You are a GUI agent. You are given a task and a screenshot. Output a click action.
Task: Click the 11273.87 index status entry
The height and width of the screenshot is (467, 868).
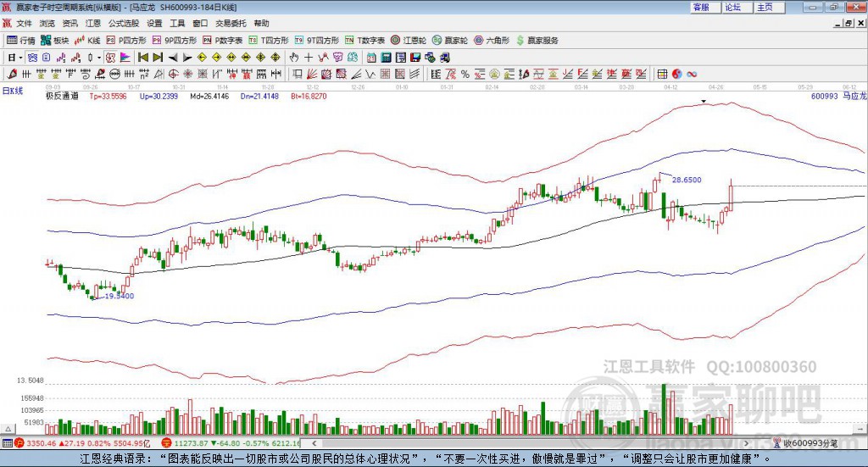click(x=191, y=443)
